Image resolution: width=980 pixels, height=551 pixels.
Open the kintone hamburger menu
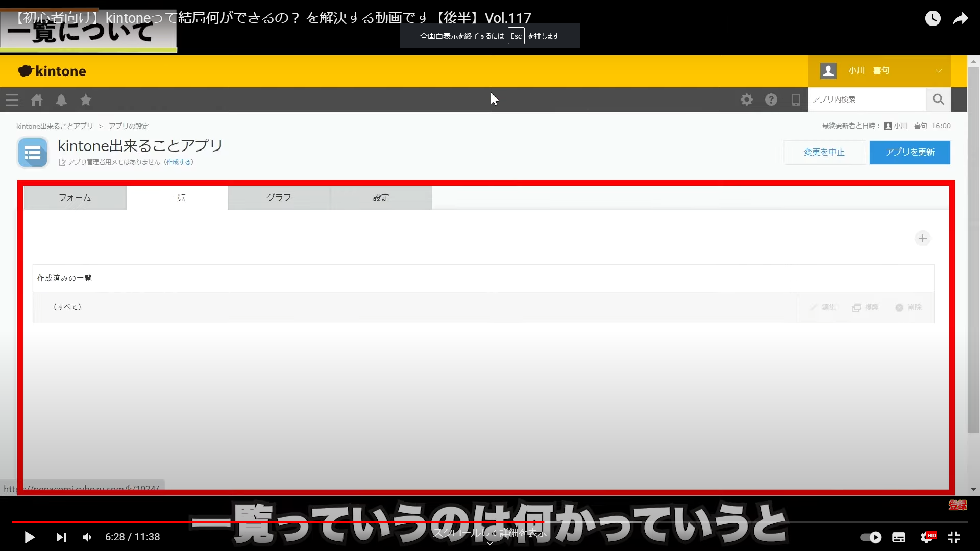12,100
